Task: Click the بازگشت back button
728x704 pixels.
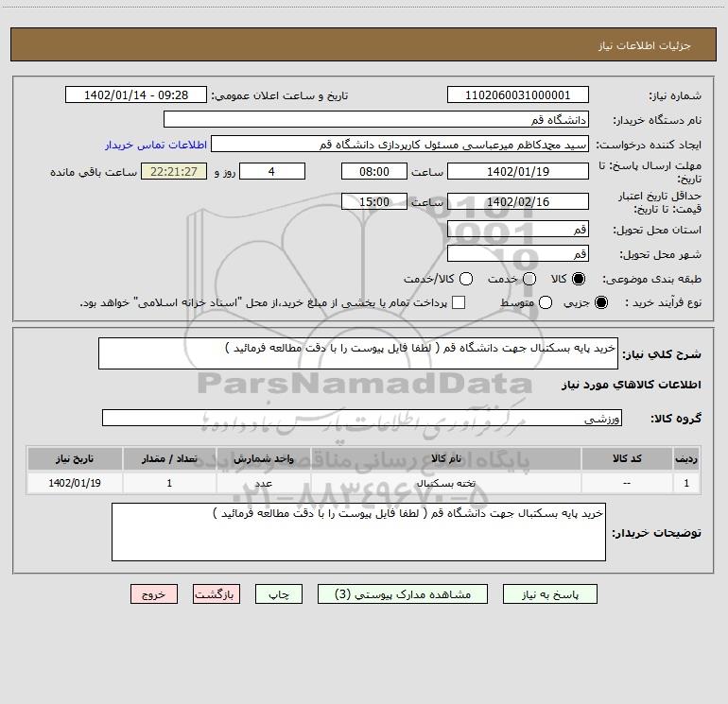Action: pyautogui.click(x=217, y=594)
